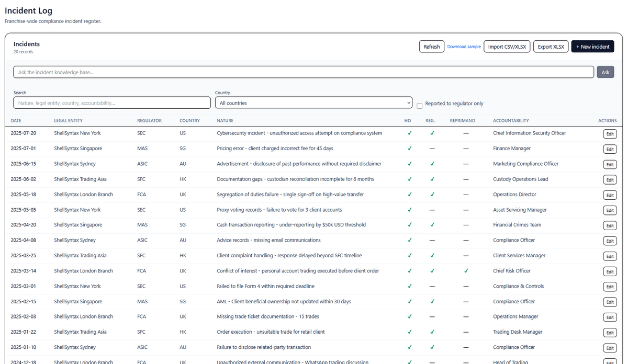Click HO checkmark in Missing trade ticket row
The height and width of the screenshot is (364, 628).
409,316
